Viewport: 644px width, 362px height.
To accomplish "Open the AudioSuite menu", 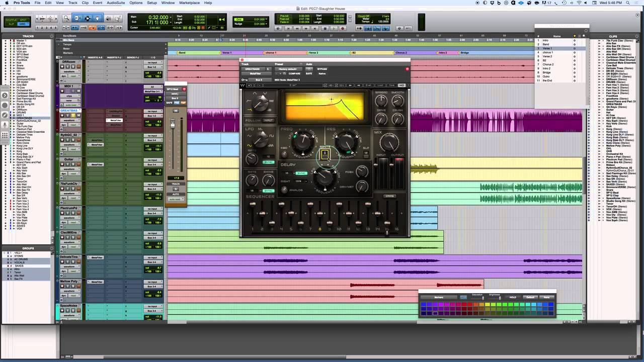I will tap(116, 3).
